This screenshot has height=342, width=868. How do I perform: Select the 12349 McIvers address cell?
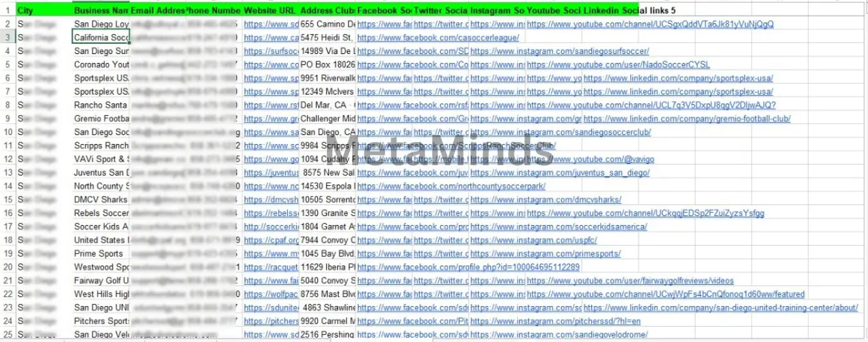click(x=328, y=92)
